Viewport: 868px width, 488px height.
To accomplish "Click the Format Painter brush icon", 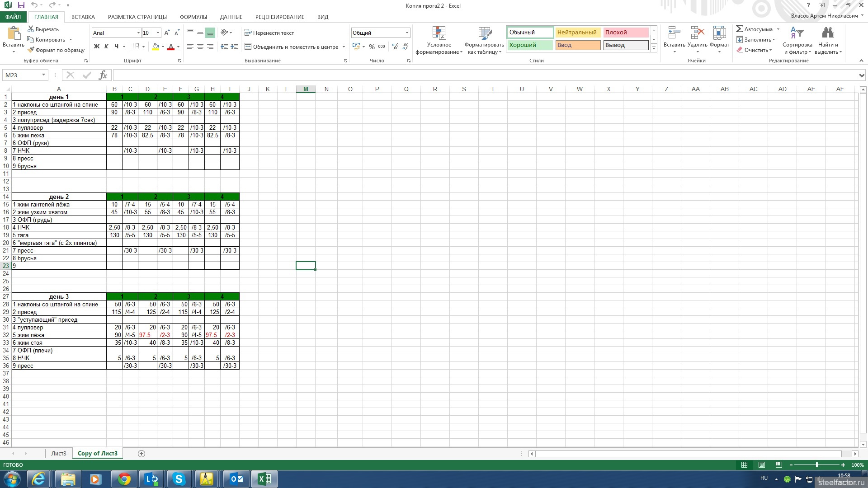I will coord(31,50).
